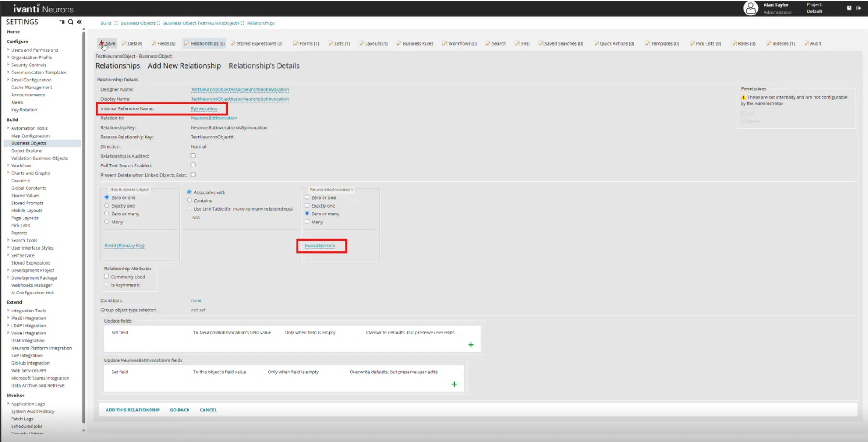Click the Save icon in the toolbar
The image size is (868, 442).
click(102, 43)
